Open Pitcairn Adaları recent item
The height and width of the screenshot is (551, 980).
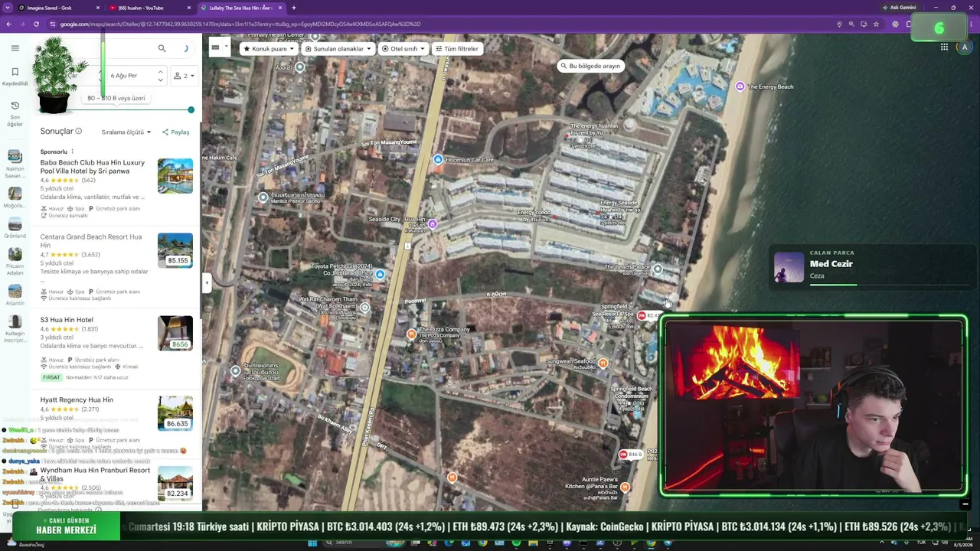(15, 261)
